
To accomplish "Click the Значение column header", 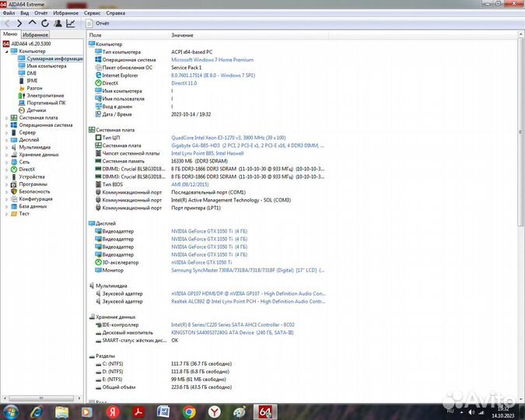I will tap(182, 36).
